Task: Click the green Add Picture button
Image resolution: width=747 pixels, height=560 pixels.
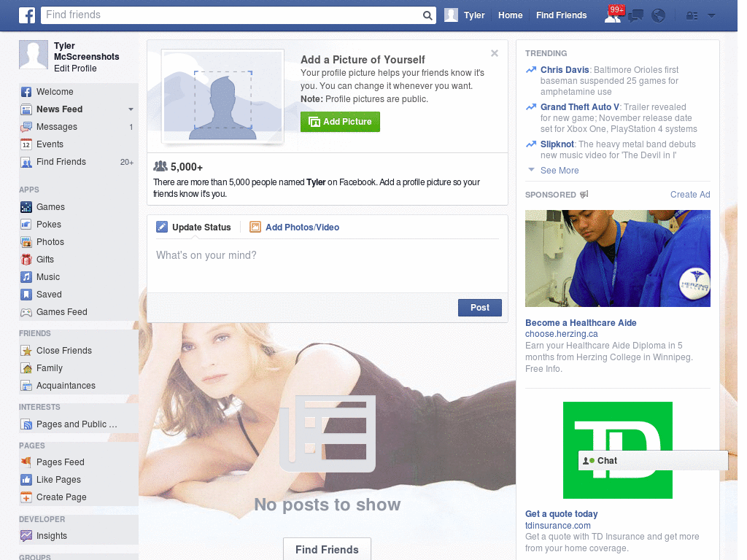Action: tap(340, 122)
